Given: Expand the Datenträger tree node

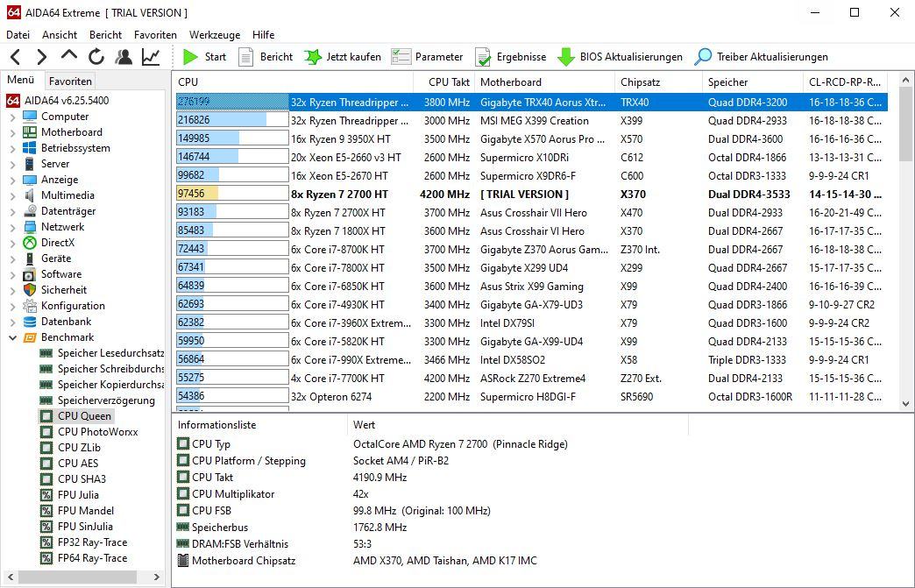Looking at the screenshot, I should 13,211.
